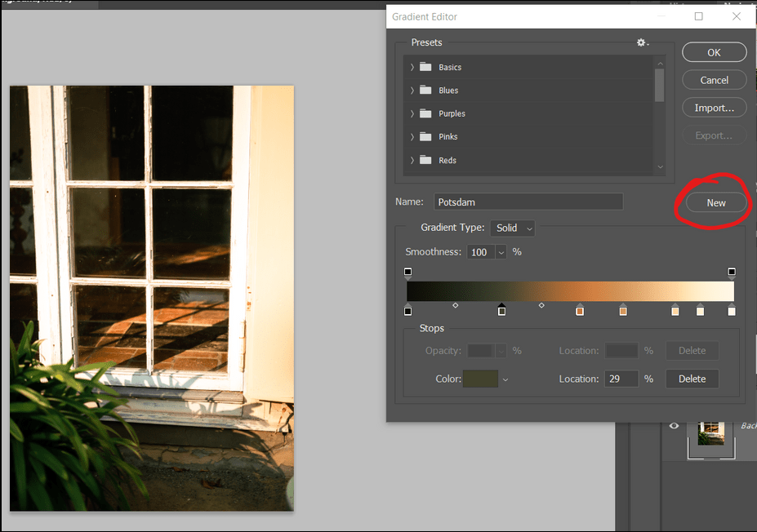
Task: Open the Gradient Type dropdown
Action: point(514,228)
